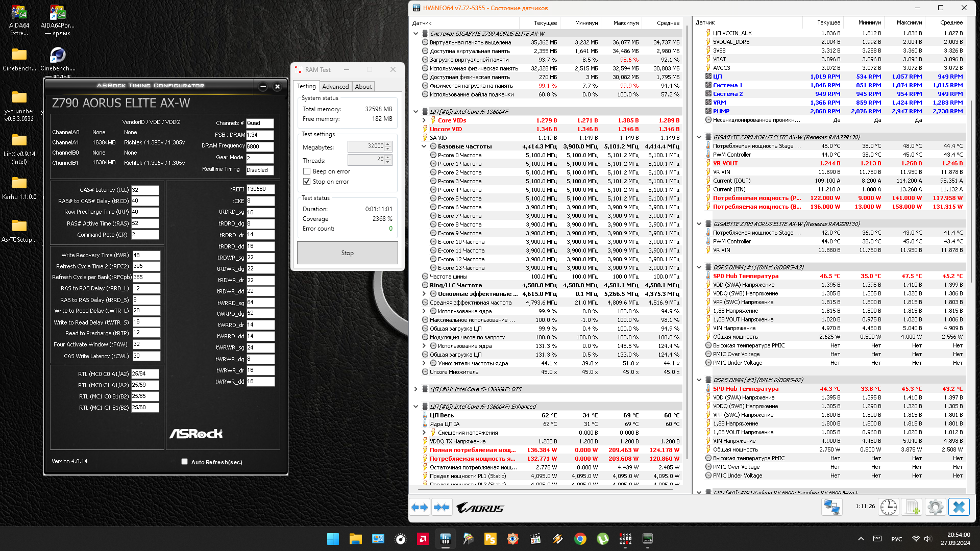Click the collapse columns arrows icon in HWiNFO

click(x=442, y=507)
